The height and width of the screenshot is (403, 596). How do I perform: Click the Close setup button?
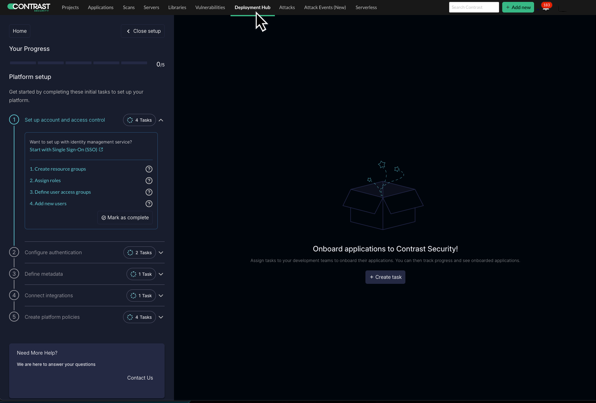(144, 31)
